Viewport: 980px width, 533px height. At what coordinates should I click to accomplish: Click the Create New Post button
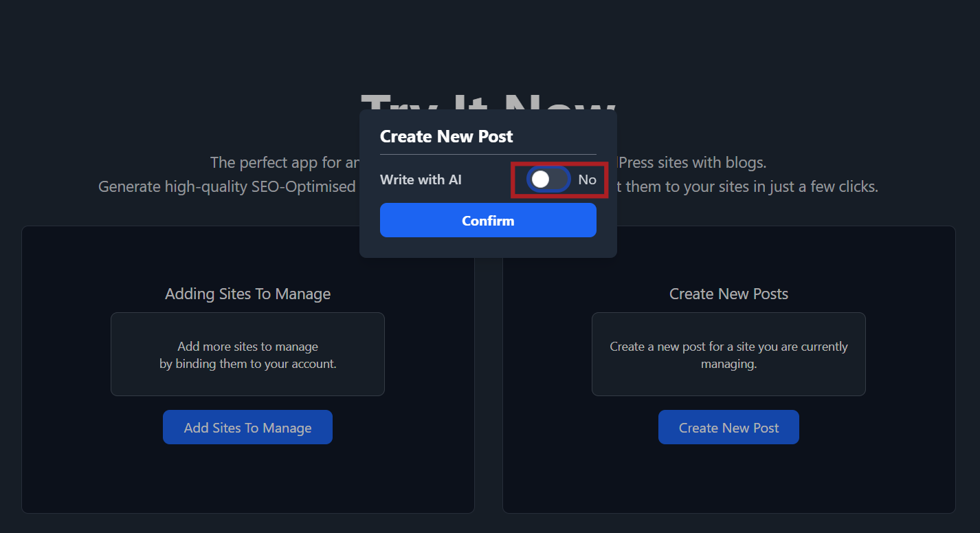(728, 428)
